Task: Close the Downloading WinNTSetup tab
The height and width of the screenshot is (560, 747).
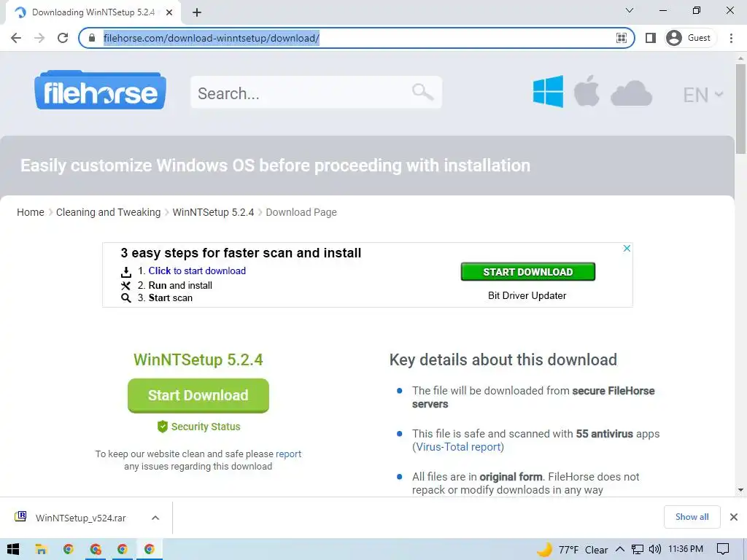Action: (169, 13)
